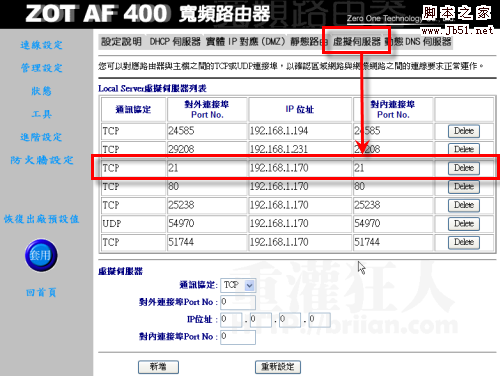This screenshot has width=500, height=376.
Task: Open the 管理設定 sidebar link
Action: (41, 68)
